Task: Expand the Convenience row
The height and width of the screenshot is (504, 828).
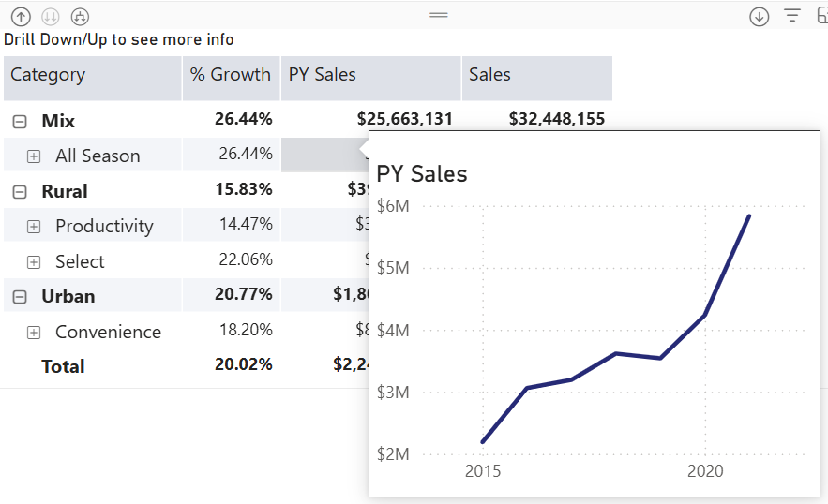Action: 35,333
